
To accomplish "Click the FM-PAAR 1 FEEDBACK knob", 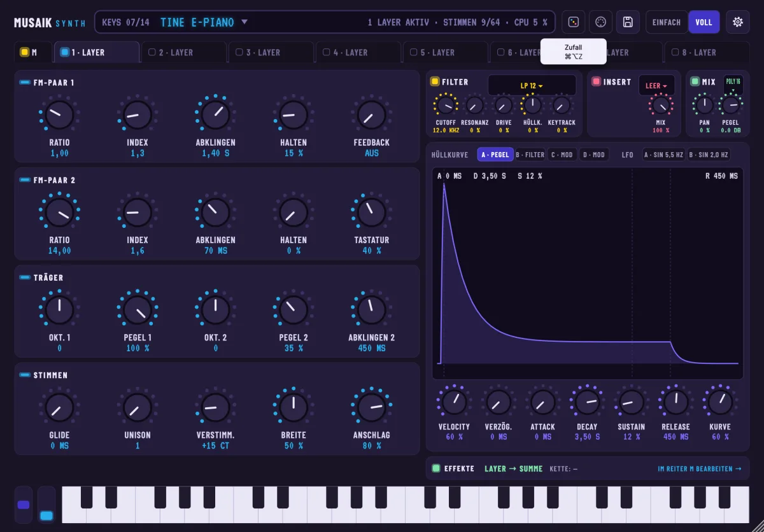I will (x=372, y=115).
